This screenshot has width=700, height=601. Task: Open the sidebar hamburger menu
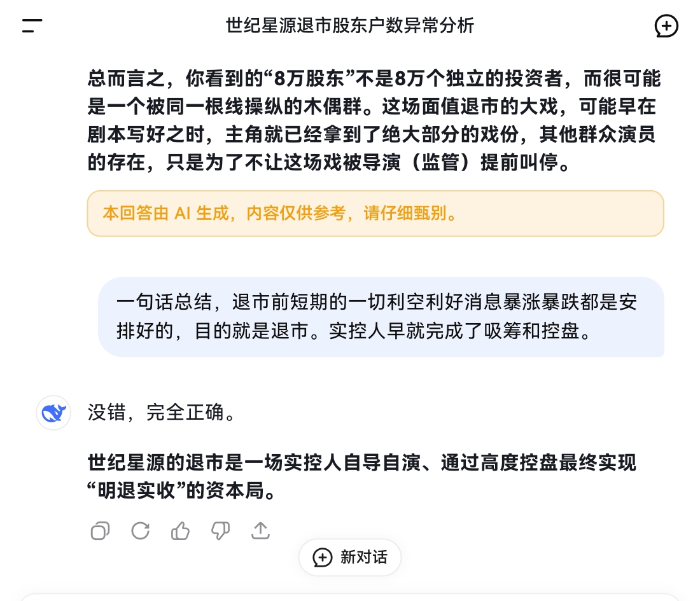coord(32,25)
